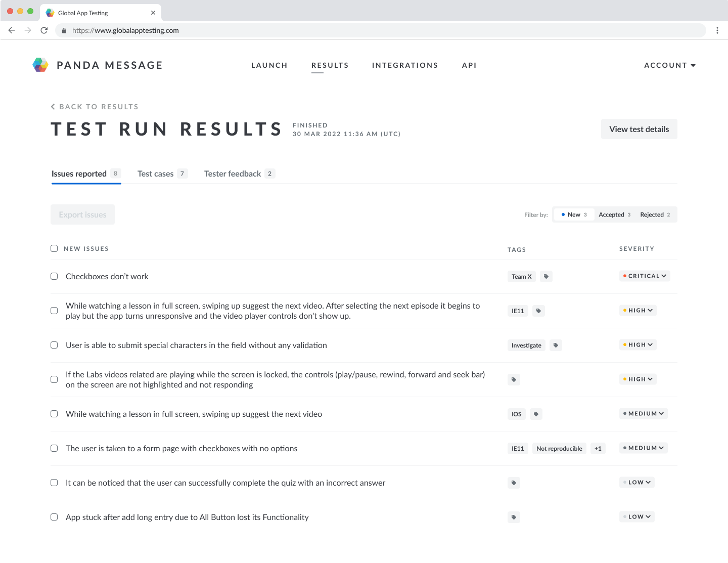
Task: Navigate to the API section
Action: coord(469,65)
